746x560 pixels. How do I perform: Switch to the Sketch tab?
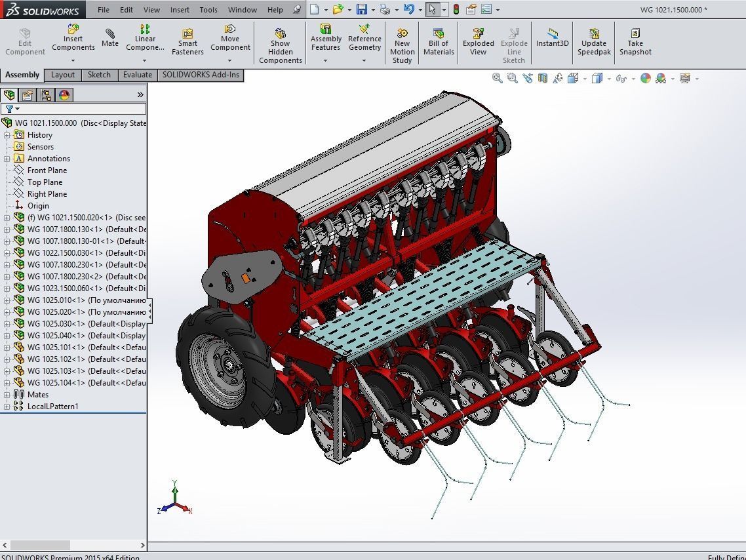point(99,75)
